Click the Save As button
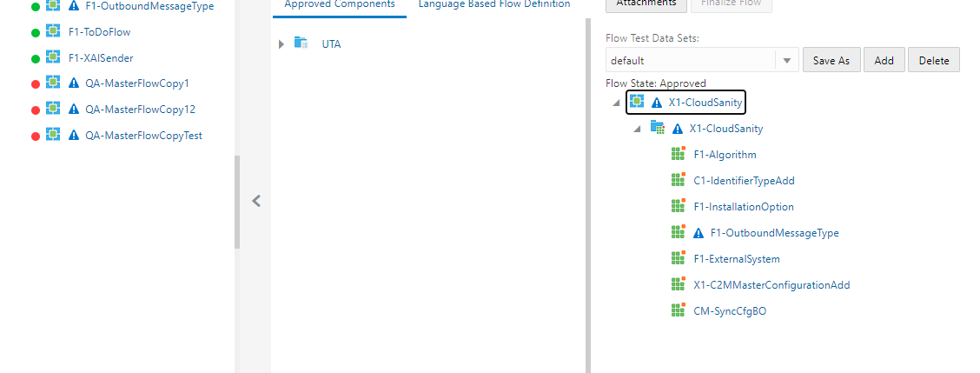980x373 pixels. pos(831,61)
